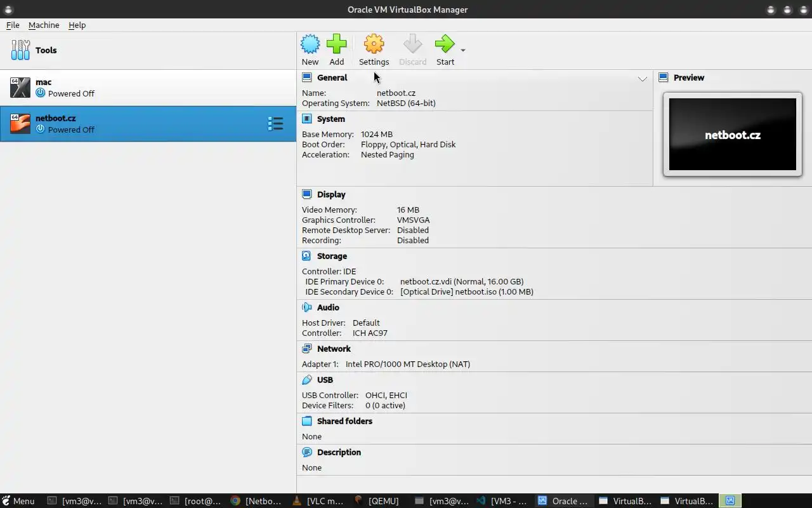Viewport: 812px width, 508px height.
Task: Click the mac VM OS icon
Action: [x=20, y=88]
